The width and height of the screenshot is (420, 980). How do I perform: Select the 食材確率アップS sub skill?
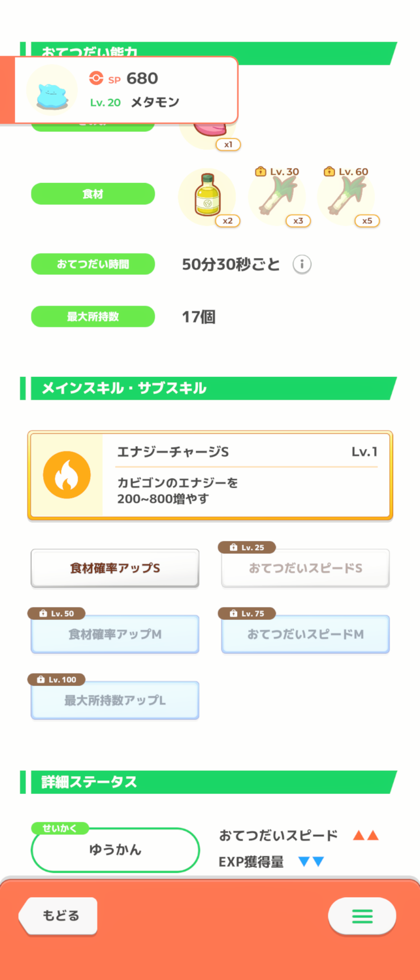(115, 568)
